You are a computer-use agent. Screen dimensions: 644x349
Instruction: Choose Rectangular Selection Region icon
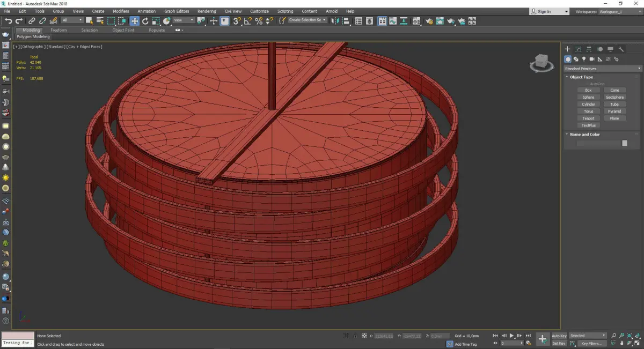click(111, 21)
